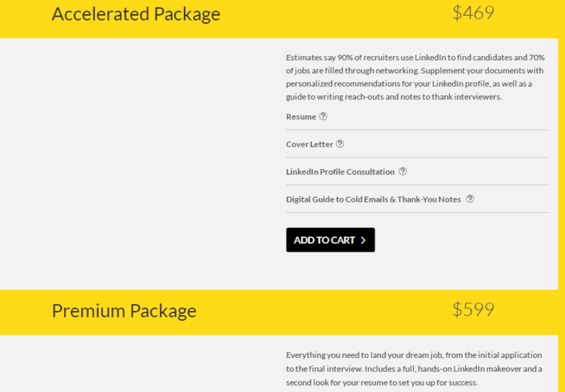Click the Premium Package heading
This screenshot has height=392, width=565.
tap(124, 311)
